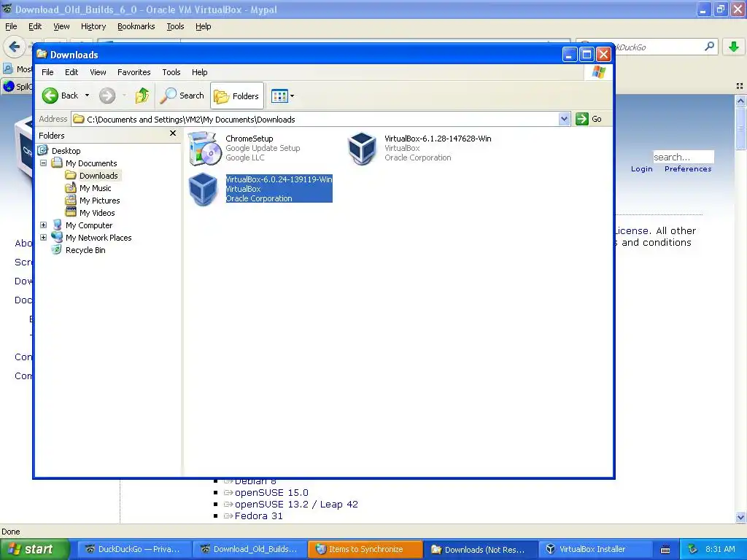Image resolution: width=747 pixels, height=560 pixels.
Task: Click the Windows flag logo in Explorer
Action: point(598,72)
